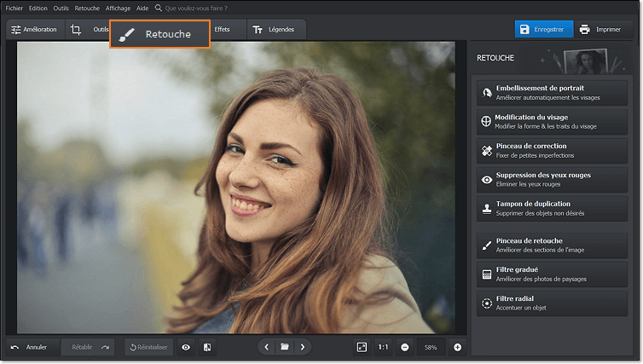Select Tampon de duplication tool
The height and width of the screenshot is (364, 643).
[552, 208]
